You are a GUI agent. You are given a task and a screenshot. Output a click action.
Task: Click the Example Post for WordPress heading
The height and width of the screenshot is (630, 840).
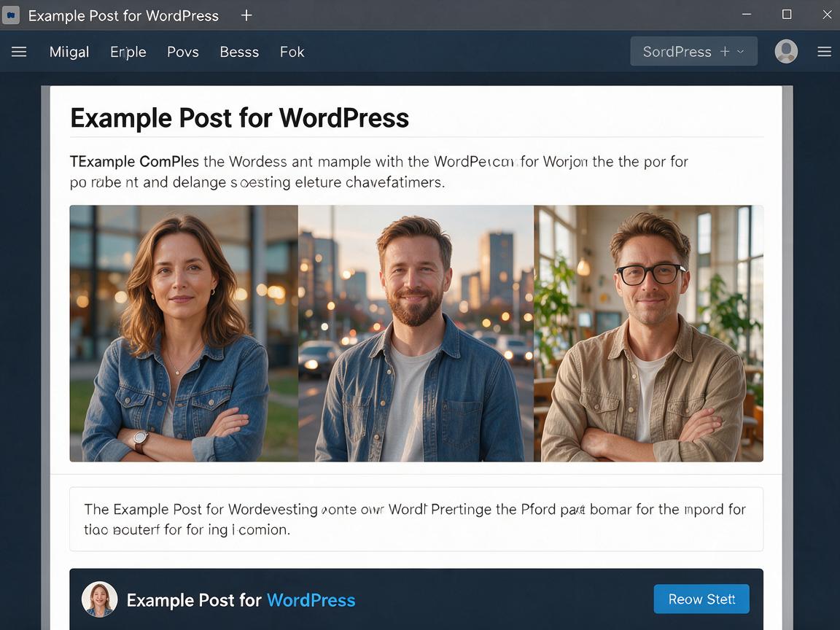coord(239,118)
